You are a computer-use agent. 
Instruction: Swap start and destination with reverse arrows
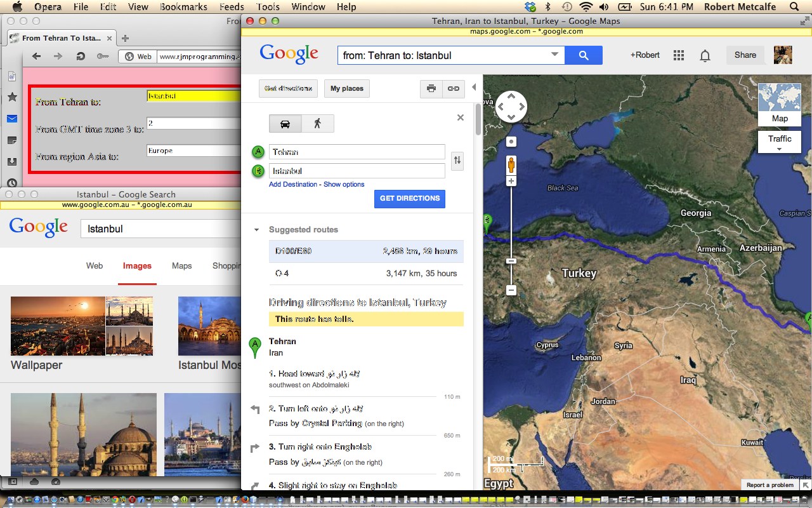(457, 161)
